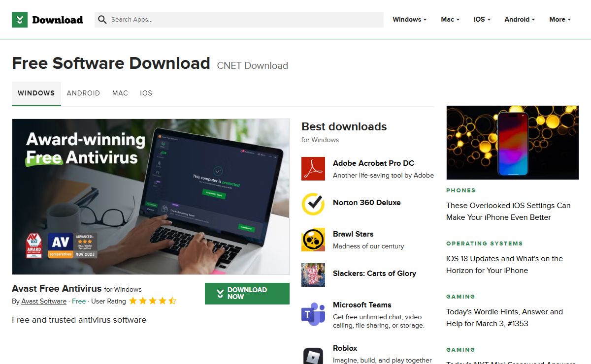Screen dimensions: 591x364
Task: Click the Avast user rating stars
Action: click(x=153, y=301)
